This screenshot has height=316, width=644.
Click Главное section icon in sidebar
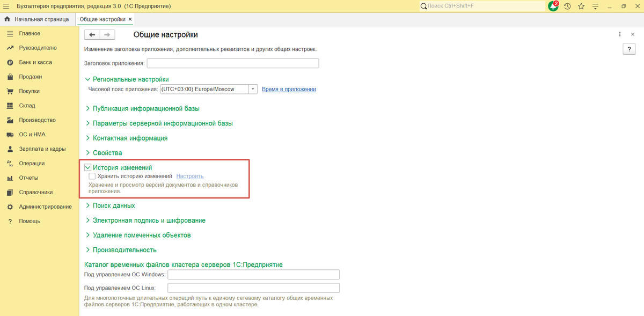[10, 33]
